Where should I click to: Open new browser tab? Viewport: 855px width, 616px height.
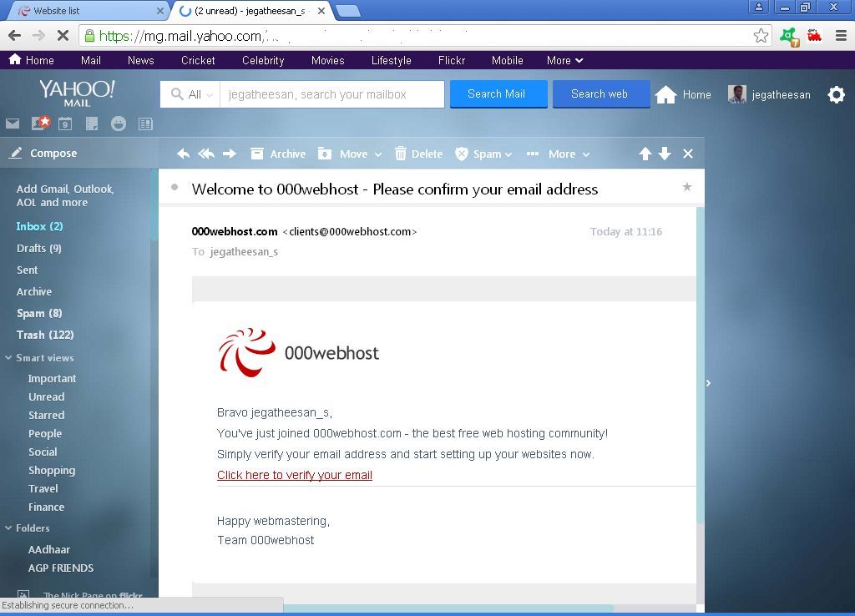coord(347,10)
